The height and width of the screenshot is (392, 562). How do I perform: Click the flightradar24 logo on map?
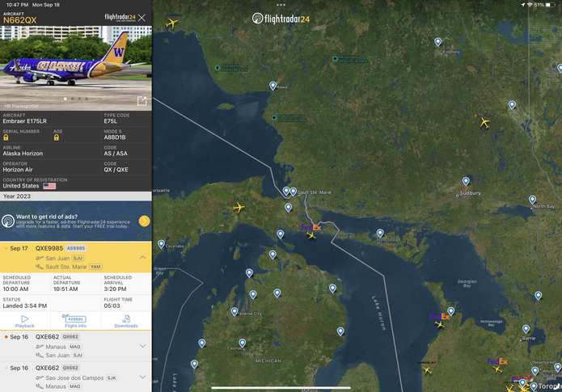tap(281, 19)
